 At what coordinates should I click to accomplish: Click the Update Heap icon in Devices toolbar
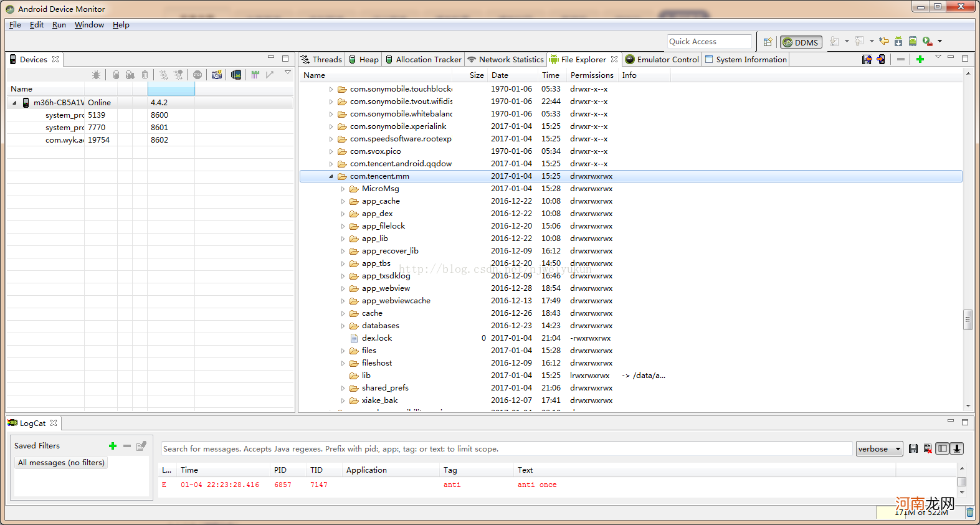click(116, 75)
